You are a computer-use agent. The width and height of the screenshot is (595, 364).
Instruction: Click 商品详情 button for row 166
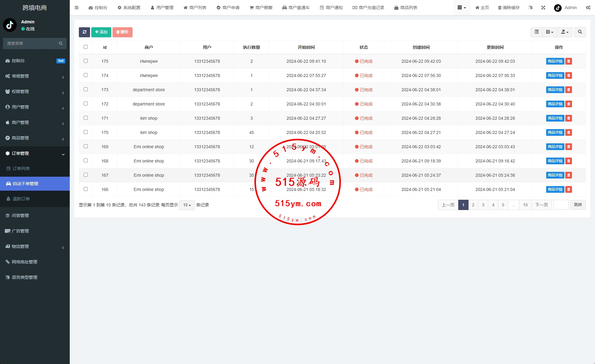tap(555, 189)
